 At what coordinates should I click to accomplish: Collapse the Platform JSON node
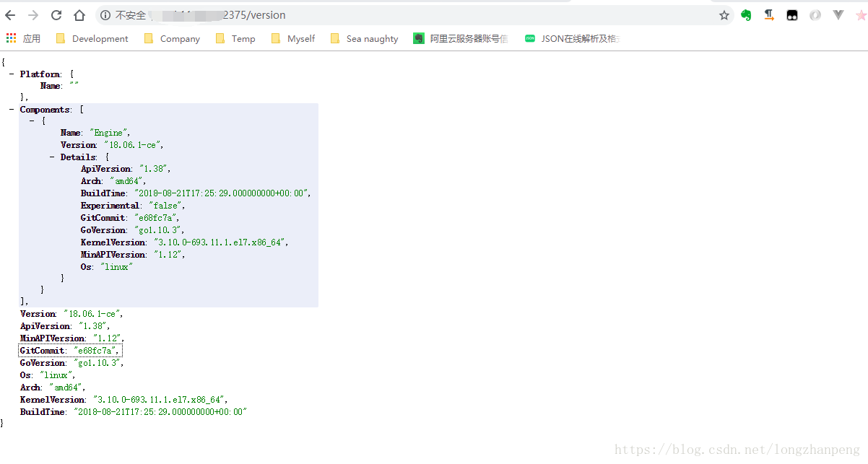pos(12,74)
